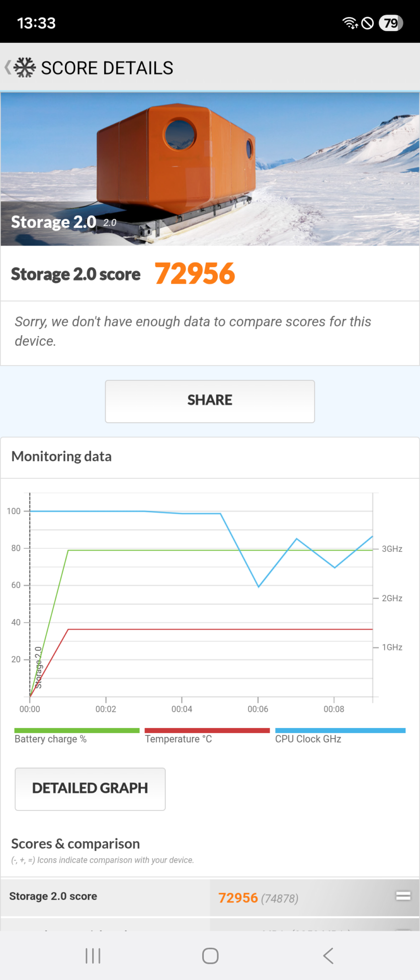The height and width of the screenshot is (980, 420).
Task: Tap the battery 79 indicator
Action: pos(391,23)
